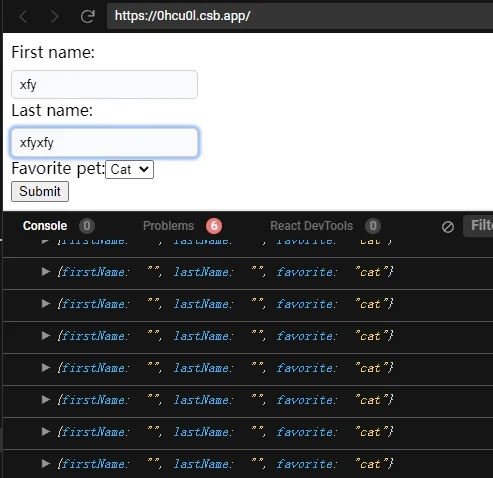Open the Favorite pet Cat dropdown

tap(129, 169)
